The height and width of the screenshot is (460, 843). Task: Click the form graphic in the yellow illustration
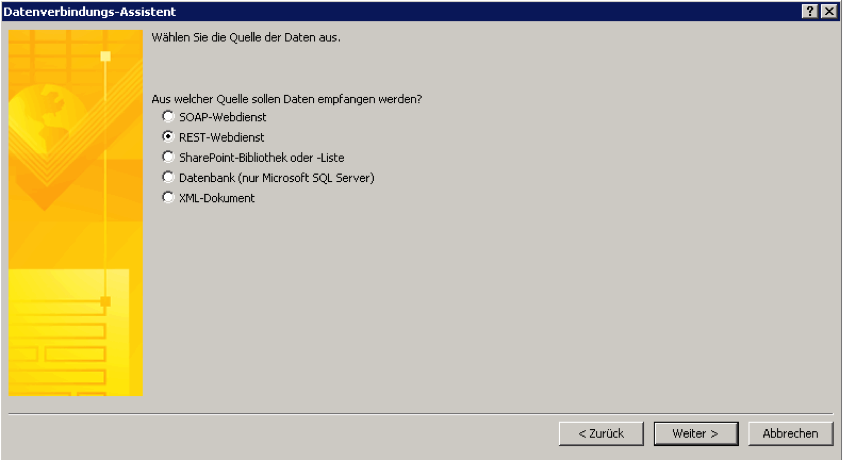coord(69,333)
